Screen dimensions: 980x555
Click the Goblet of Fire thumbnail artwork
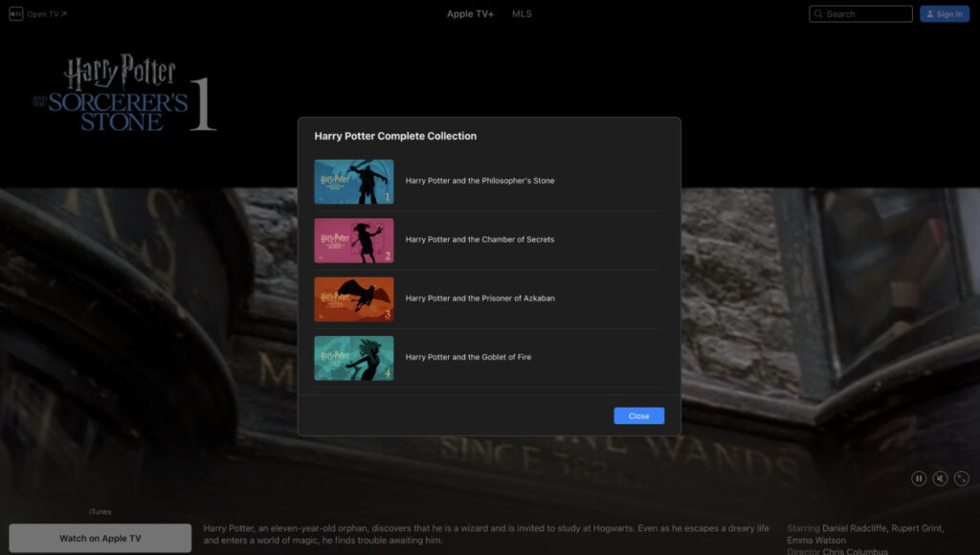tap(354, 357)
